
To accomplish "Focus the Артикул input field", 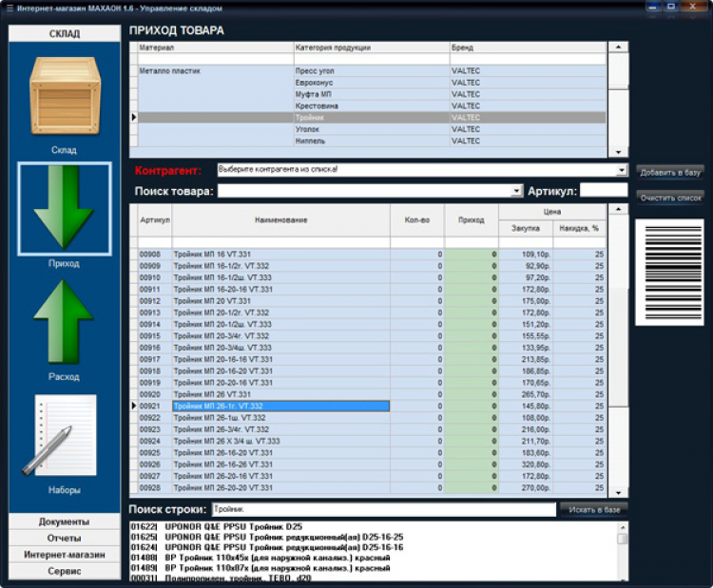I will coord(604,190).
